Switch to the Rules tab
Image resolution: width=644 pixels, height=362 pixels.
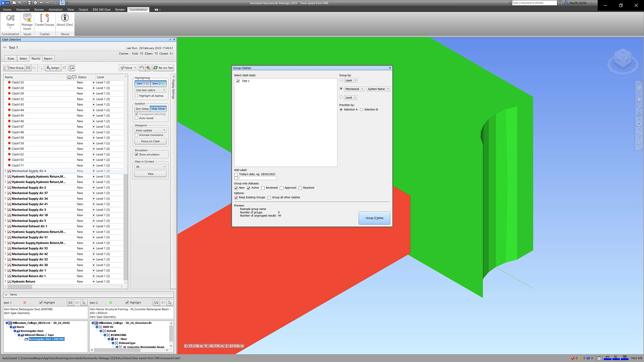[11, 59]
